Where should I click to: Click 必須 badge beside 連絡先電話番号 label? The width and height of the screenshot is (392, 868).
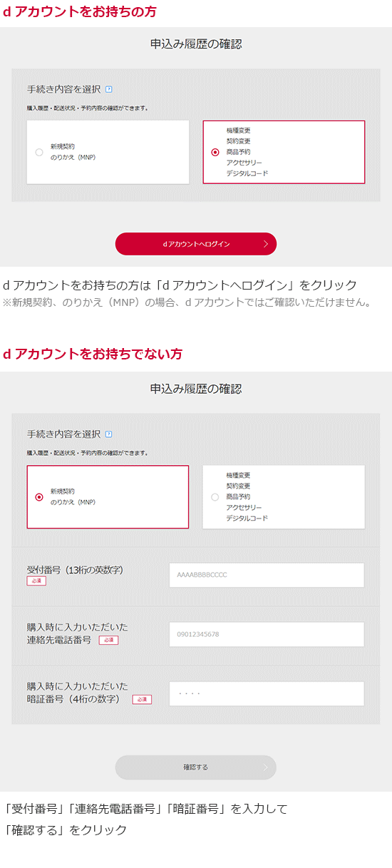click(x=108, y=640)
